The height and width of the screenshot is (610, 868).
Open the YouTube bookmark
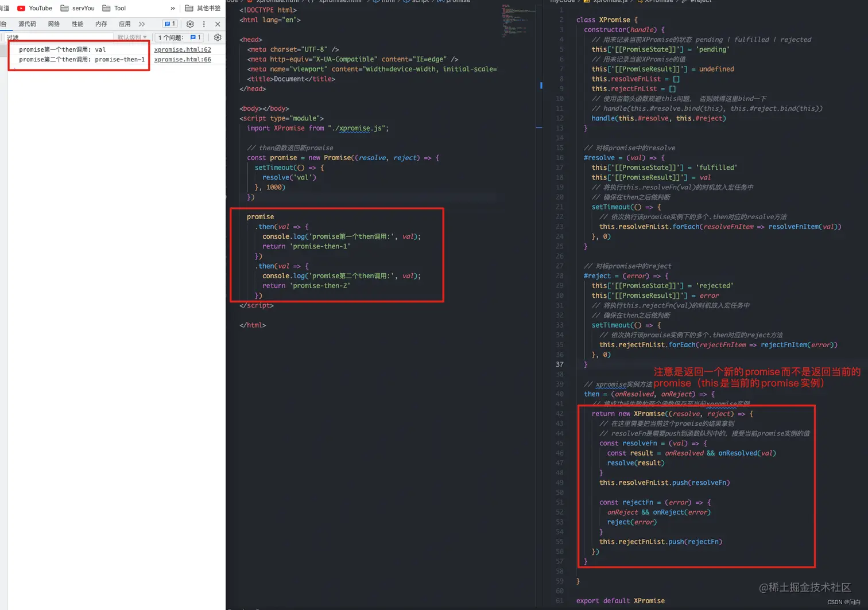34,8
